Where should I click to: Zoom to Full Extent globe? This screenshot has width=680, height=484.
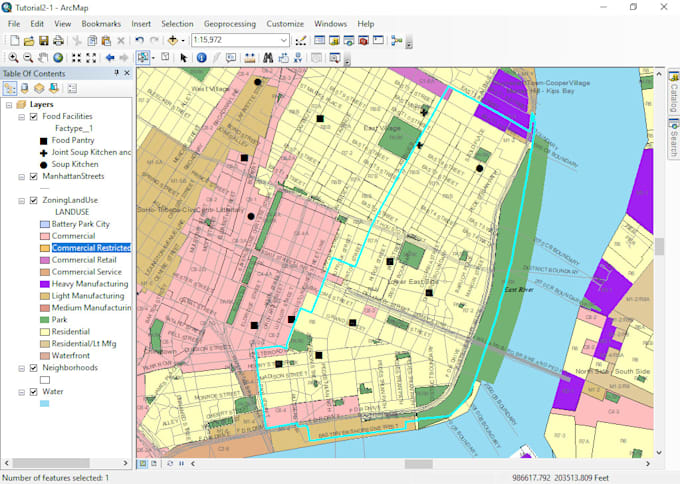pos(58,58)
